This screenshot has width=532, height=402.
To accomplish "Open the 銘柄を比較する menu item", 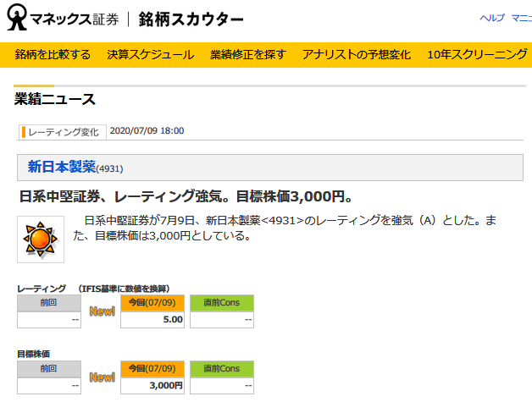I will coord(53,55).
